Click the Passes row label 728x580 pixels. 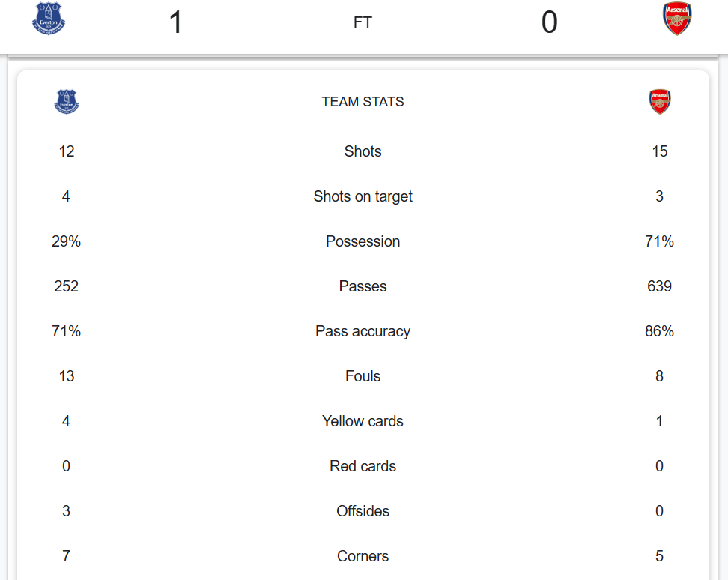click(x=363, y=286)
